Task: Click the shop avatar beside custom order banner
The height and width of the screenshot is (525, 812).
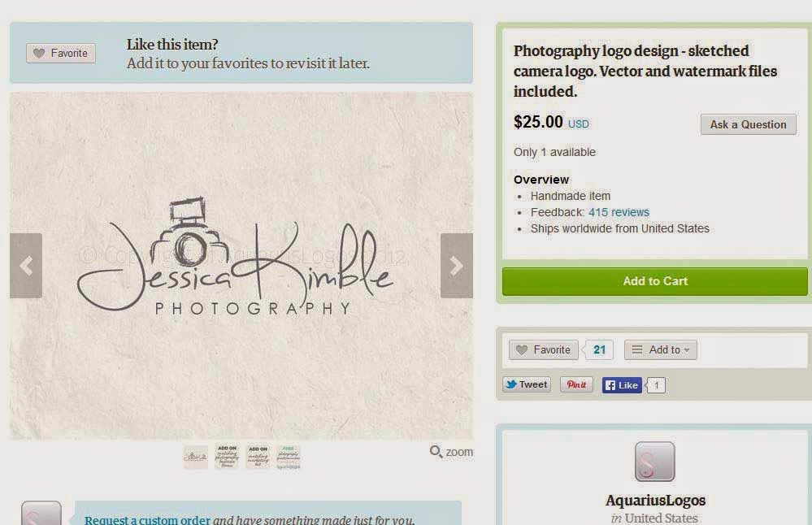Action: pyautogui.click(x=41, y=513)
